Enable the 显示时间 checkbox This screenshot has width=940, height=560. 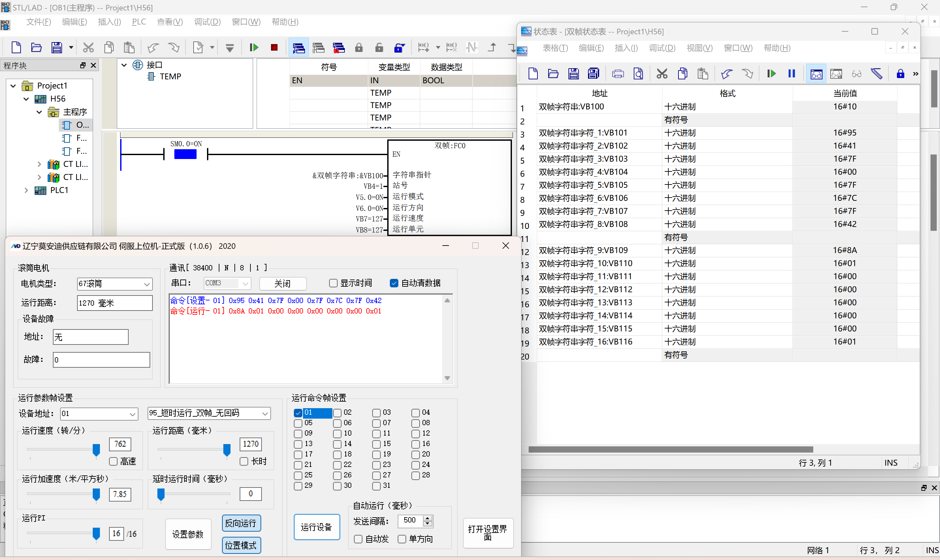[333, 283]
